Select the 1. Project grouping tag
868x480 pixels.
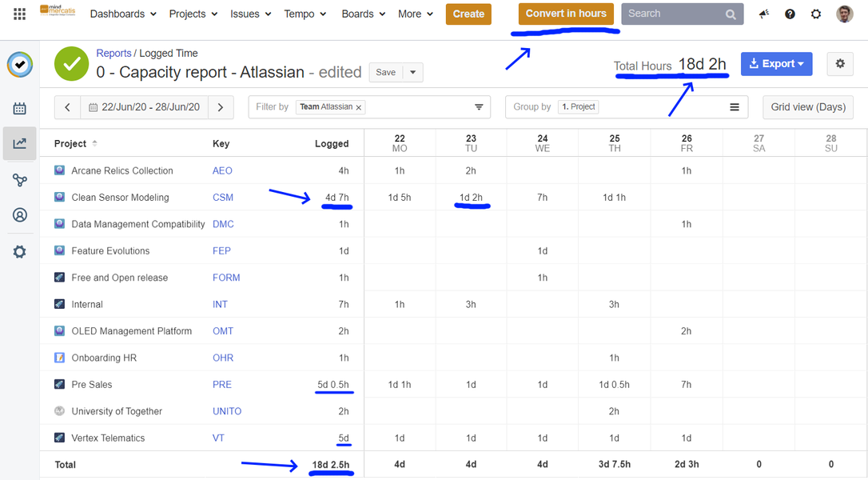[x=579, y=106]
